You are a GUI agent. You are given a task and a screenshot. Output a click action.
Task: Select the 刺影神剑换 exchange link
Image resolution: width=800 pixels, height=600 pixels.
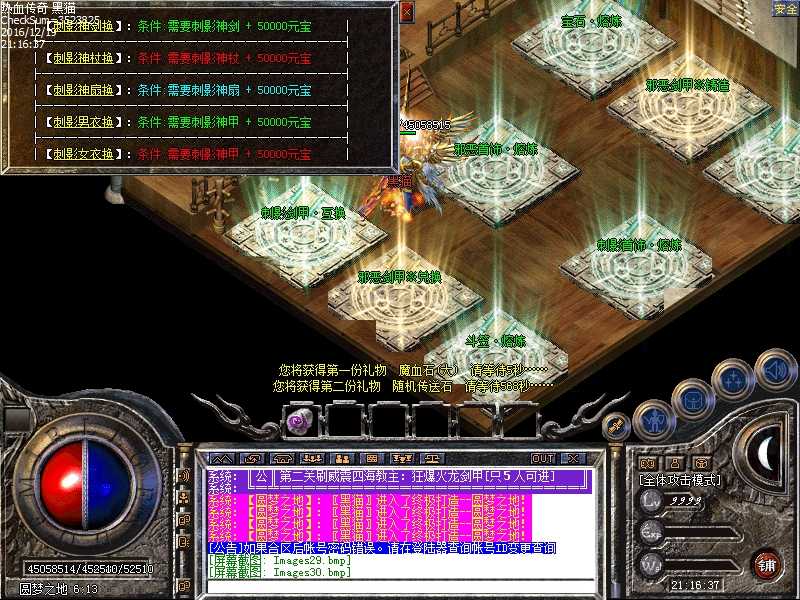click(x=83, y=26)
